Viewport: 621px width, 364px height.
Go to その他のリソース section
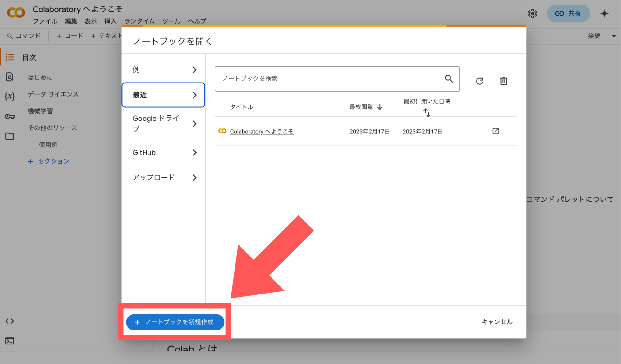(x=52, y=128)
